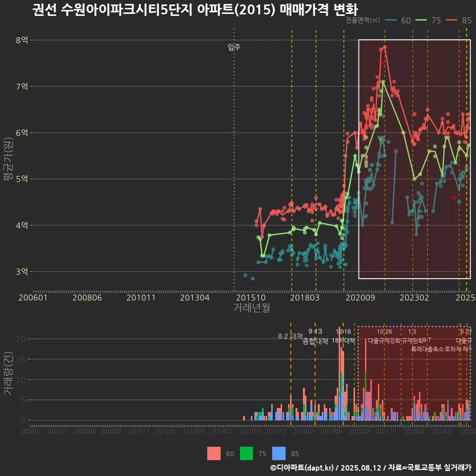
Task: Click the 입주 marker label
Action: [234, 47]
